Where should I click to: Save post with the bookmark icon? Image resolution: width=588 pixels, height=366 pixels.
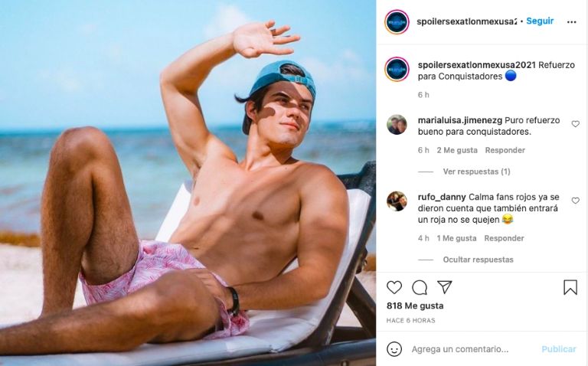pyautogui.click(x=570, y=288)
